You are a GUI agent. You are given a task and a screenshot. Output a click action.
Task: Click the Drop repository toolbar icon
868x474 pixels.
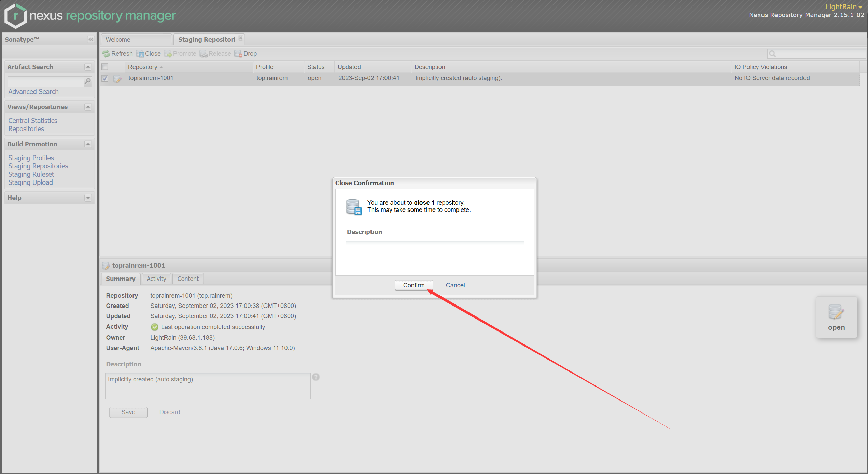pyautogui.click(x=238, y=54)
